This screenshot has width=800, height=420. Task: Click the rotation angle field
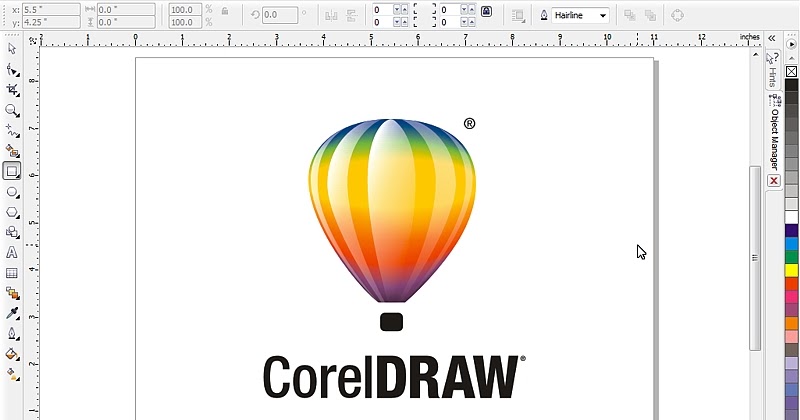coord(280,15)
